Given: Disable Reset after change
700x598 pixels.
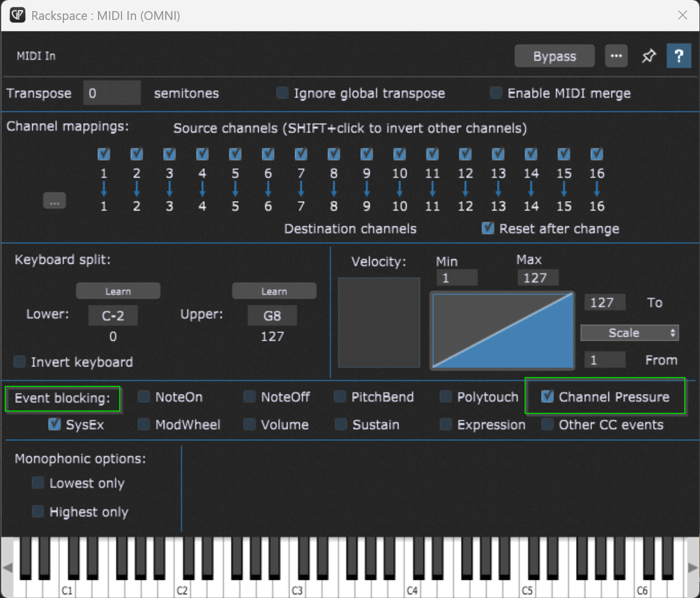Looking at the screenshot, I should (488, 228).
